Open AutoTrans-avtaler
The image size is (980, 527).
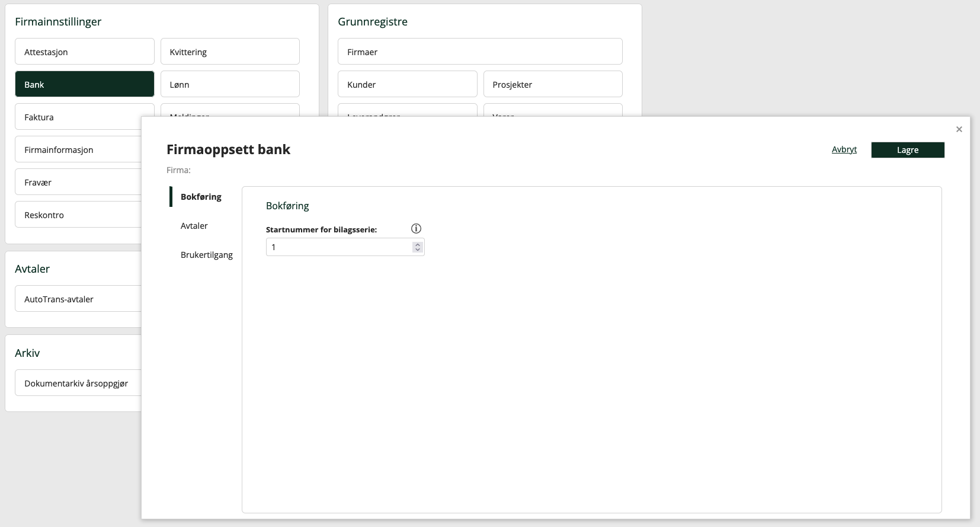coord(78,299)
